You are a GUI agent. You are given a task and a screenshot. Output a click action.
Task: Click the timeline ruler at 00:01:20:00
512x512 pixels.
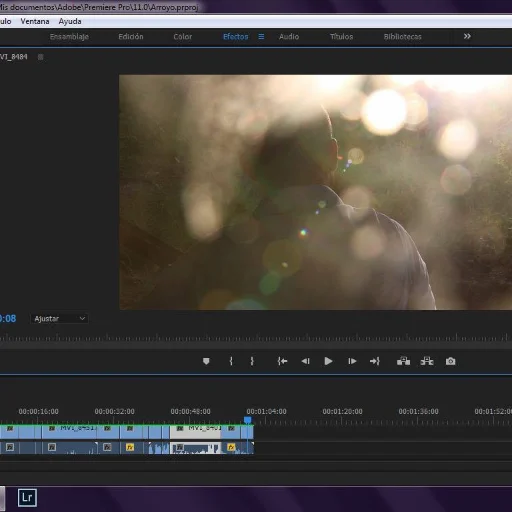342,412
